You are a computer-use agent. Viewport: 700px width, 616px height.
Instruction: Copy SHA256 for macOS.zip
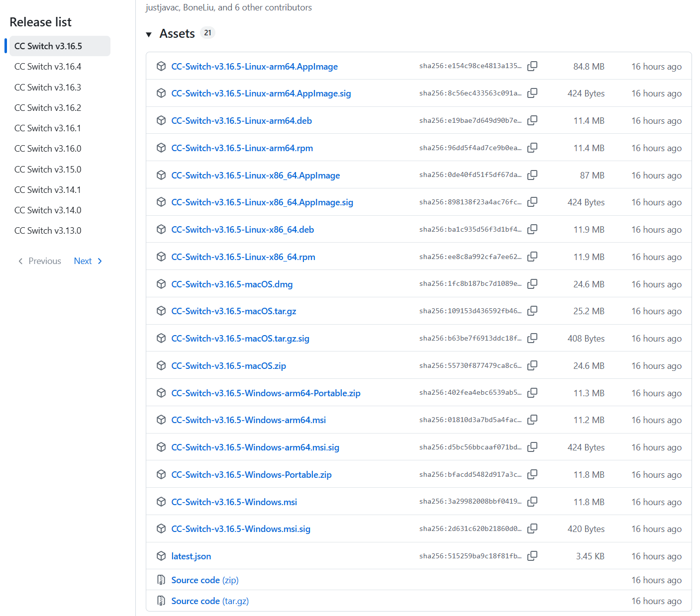532,365
